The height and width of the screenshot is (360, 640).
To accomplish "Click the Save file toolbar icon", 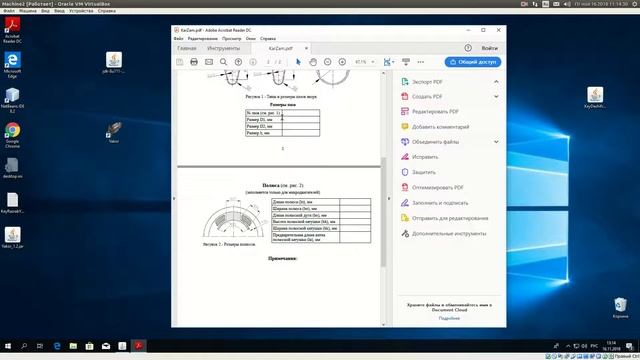I will click(x=180, y=62).
